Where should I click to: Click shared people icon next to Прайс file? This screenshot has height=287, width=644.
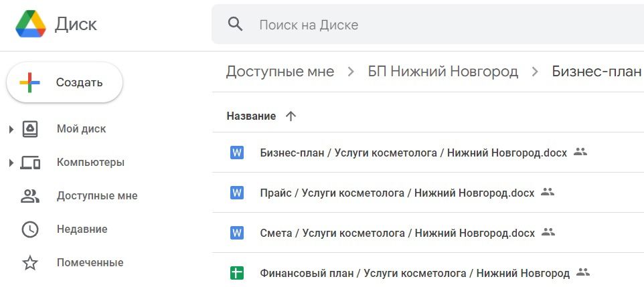[x=548, y=192]
